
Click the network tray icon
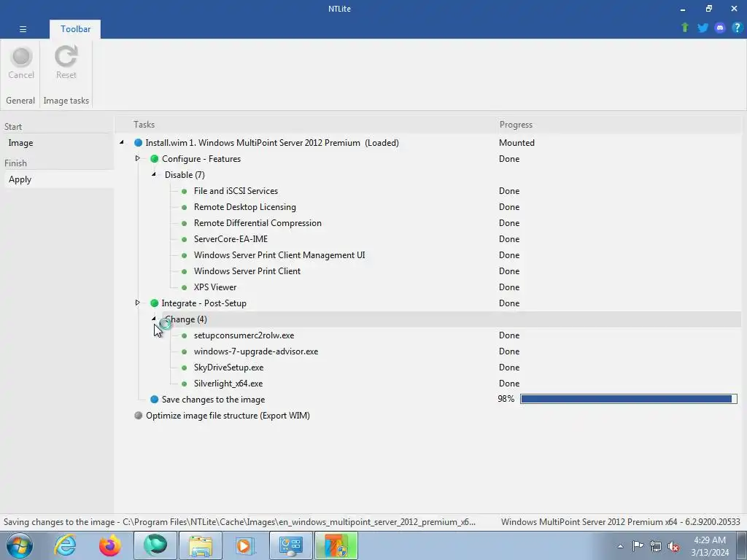[x=656, y=546]
